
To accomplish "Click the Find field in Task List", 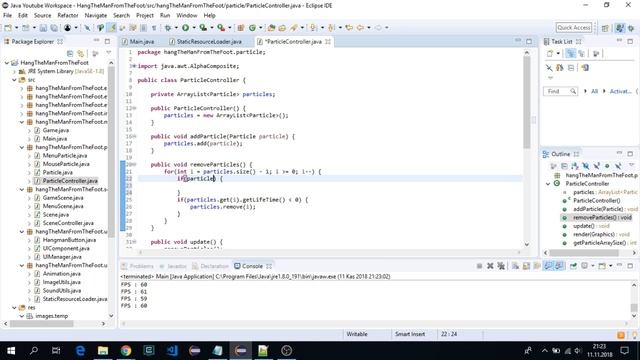I will (x=560, y=91).
